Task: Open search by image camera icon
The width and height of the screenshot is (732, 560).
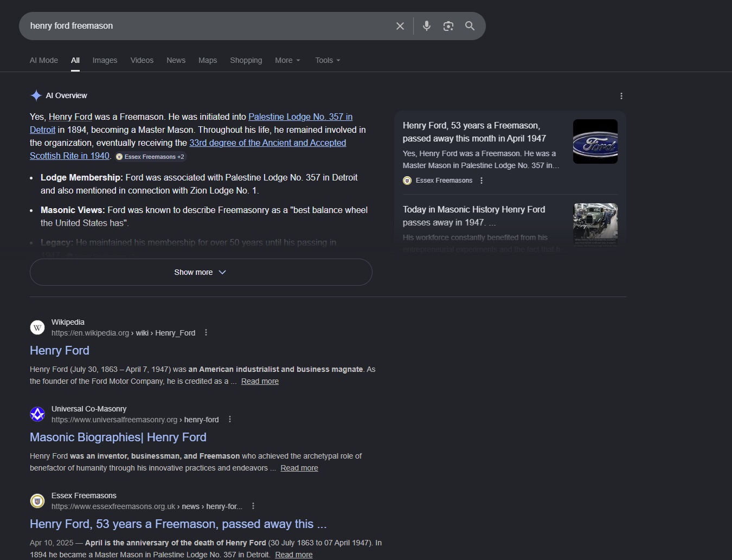Action: point(448,26)
